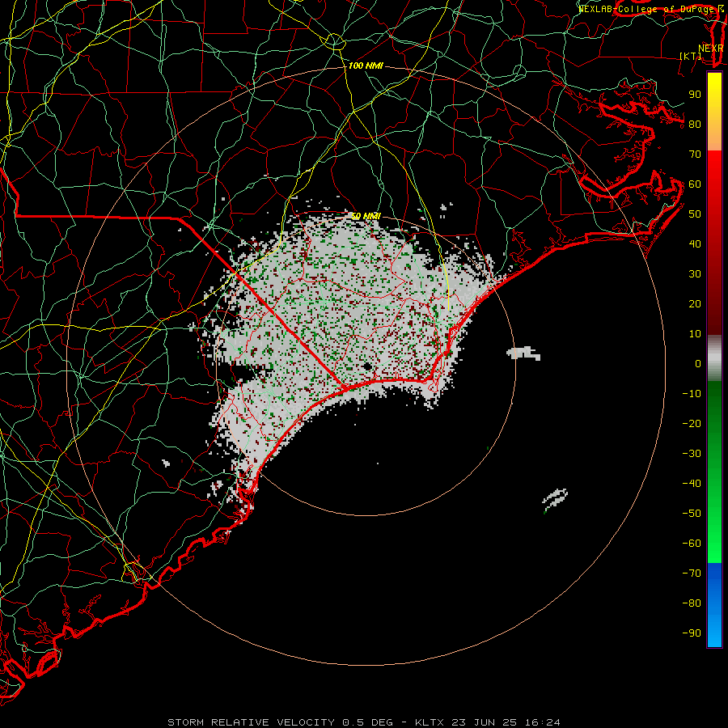Click the 23 JUN 25 date text
728x728 pixels.
coord(485,722)
